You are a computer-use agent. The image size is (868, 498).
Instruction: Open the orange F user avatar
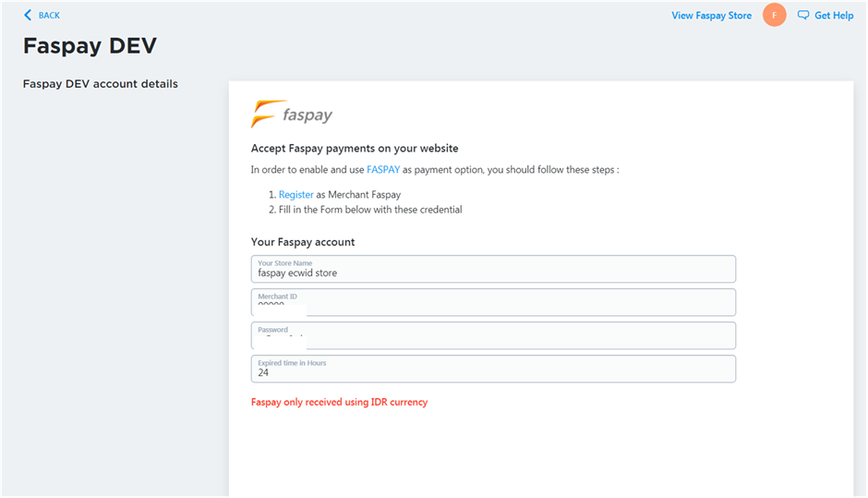[x=775, y=16]
